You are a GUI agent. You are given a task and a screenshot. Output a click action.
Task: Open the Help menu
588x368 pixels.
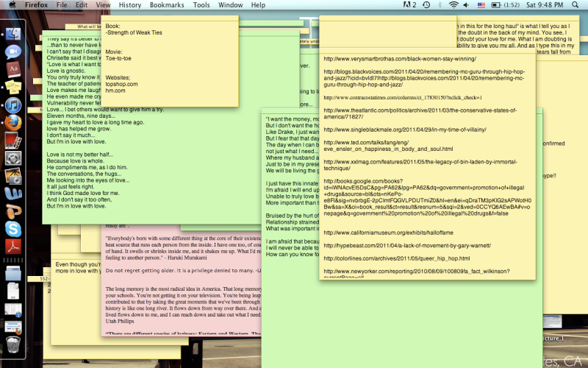click(258, 5)
